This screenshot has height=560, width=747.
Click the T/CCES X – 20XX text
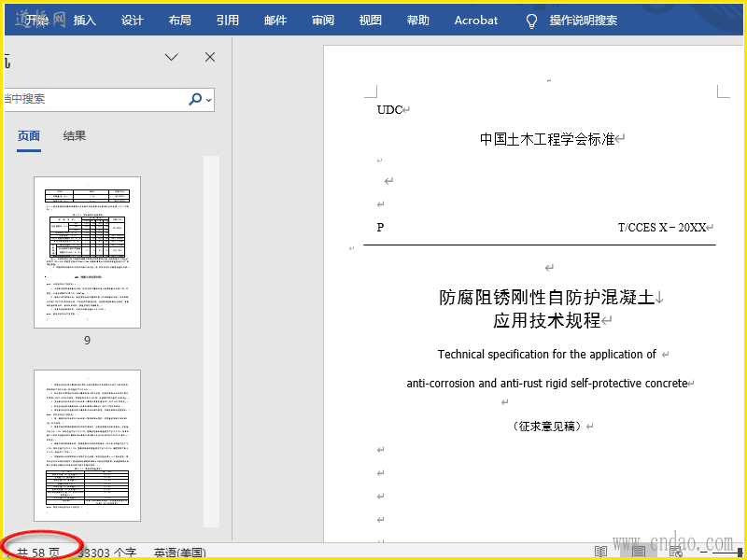point(662,228)
